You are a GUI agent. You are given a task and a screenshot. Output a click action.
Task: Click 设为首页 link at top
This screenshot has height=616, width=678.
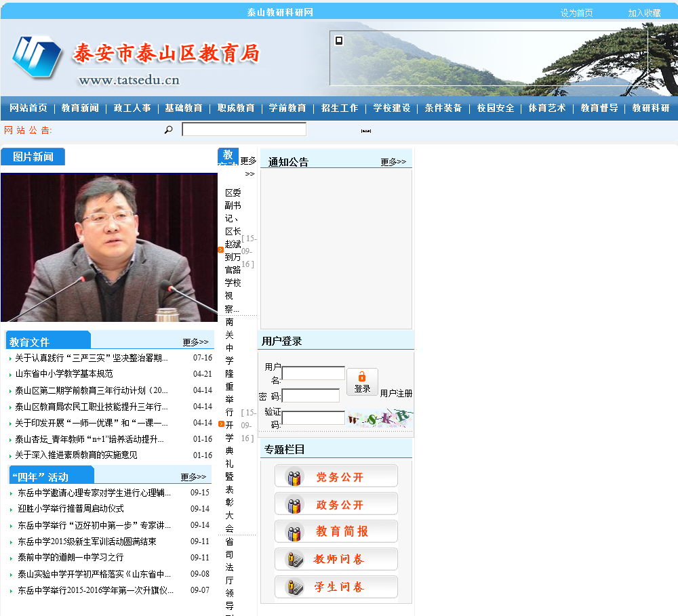tap(576, 13)
